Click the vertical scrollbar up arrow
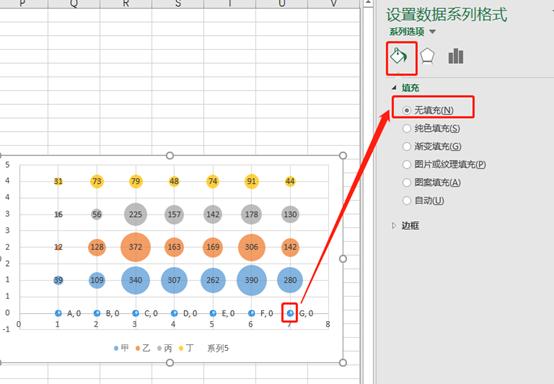 click(x=368, y=3)
